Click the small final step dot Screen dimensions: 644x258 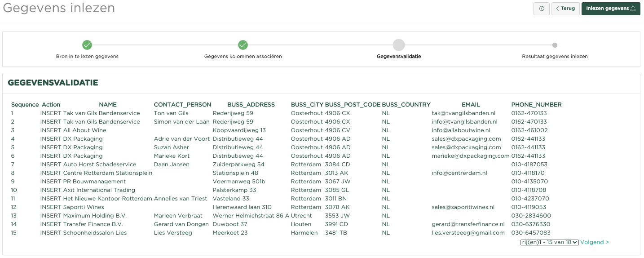[555, 45]
